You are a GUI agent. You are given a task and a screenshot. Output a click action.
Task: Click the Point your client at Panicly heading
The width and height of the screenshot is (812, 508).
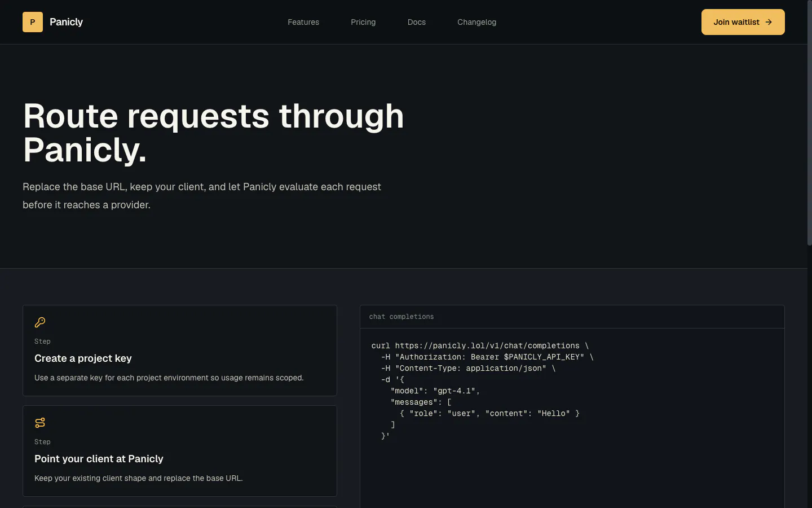click(99, 459)
